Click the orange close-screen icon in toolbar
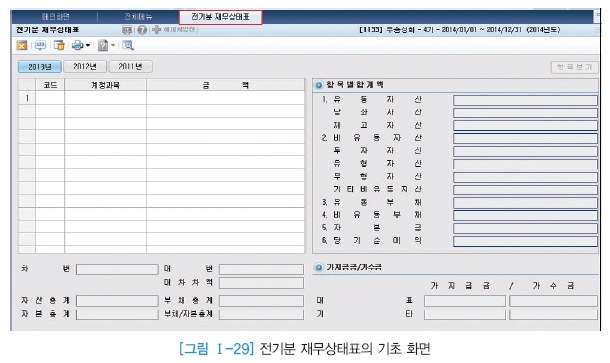This screenshot has width=610, height=363. 22,46
